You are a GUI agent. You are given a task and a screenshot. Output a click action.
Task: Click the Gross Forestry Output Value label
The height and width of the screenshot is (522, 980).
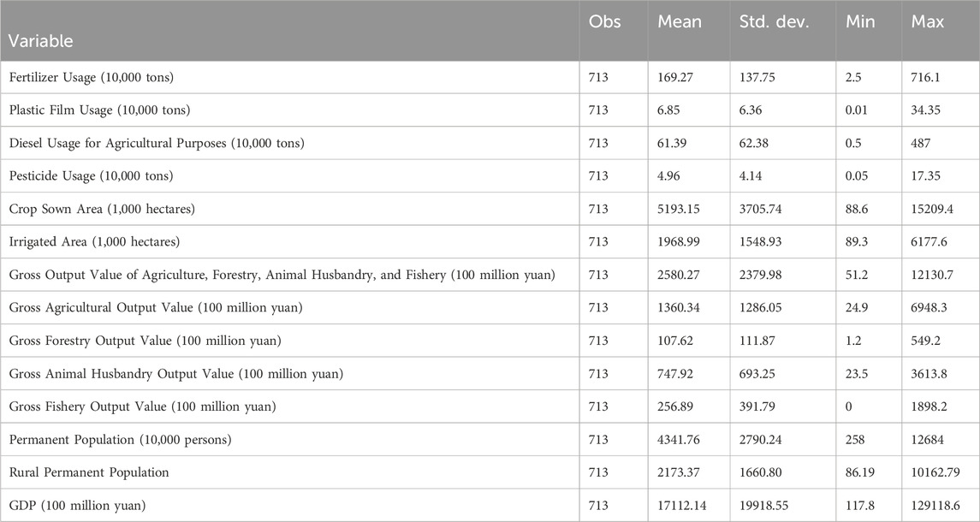click(145, 341)
